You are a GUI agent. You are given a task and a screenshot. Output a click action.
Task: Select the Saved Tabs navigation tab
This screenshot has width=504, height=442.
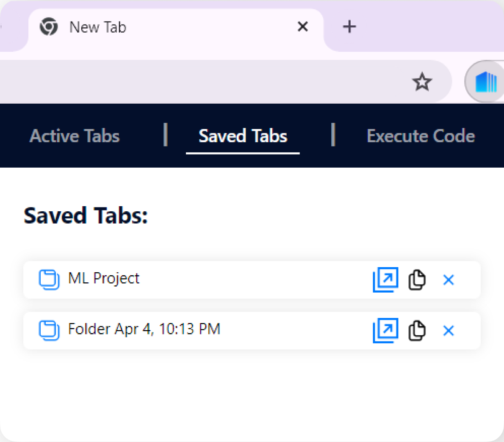tap(243, 136)
